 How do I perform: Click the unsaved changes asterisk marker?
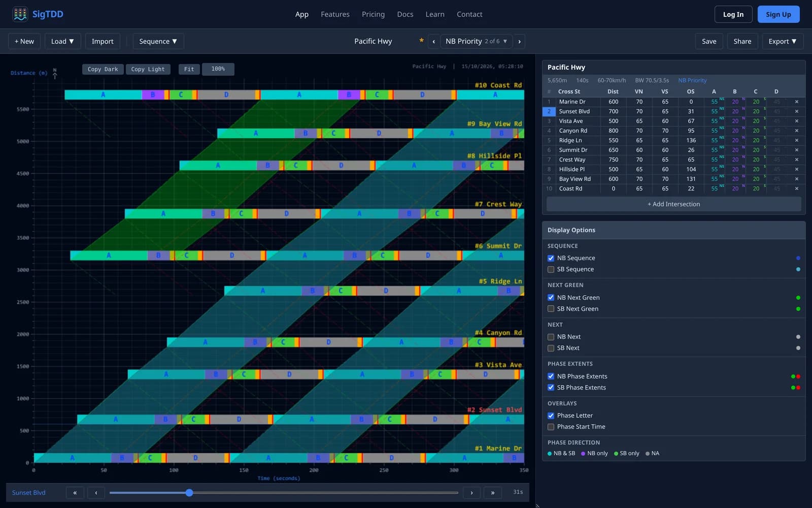pyautogui.click(x=421, y=41)
